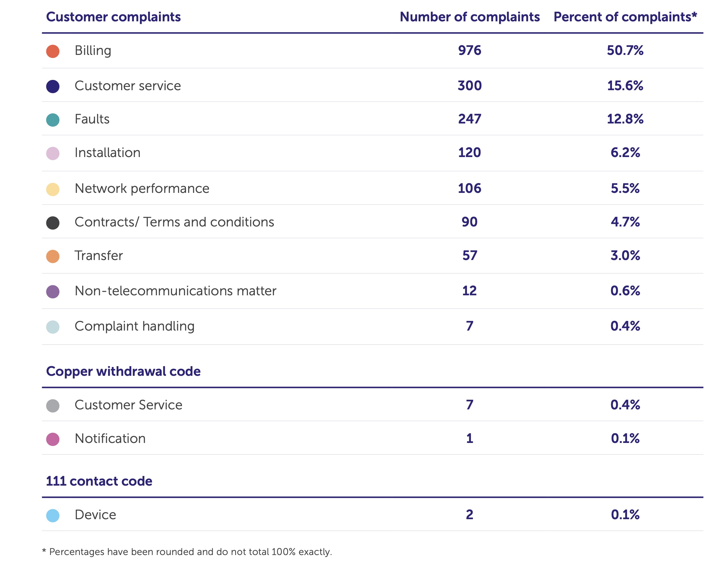Click the dark gray Contracts dot

pyautogui.click(x=53, y=223)
